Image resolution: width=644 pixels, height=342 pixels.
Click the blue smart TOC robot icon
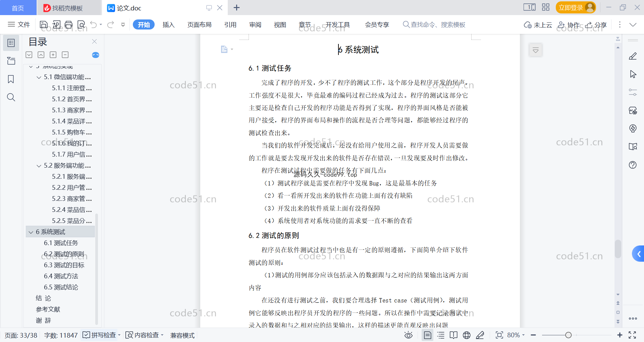point(96,55)
